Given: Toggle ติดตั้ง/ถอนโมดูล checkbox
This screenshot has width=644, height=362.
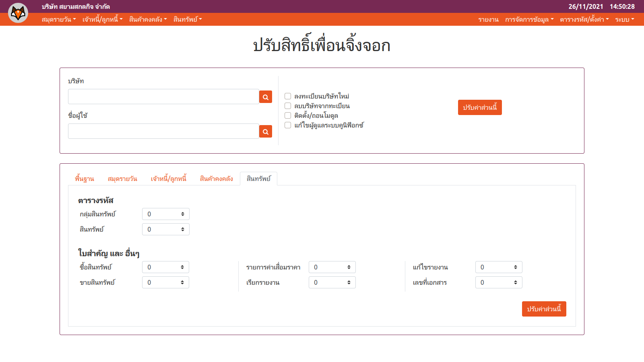Looking at the screenshot, I should coord(288,115).
